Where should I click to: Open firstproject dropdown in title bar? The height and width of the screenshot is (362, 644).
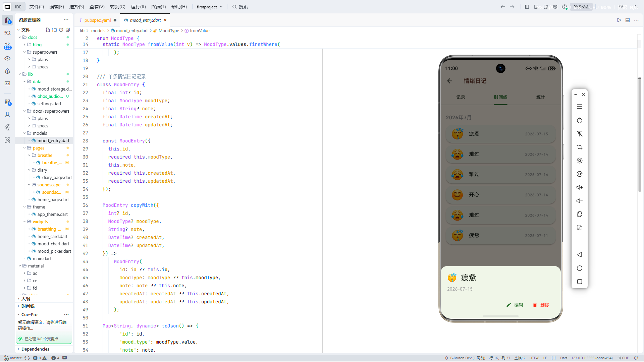[x=210, y=7]
